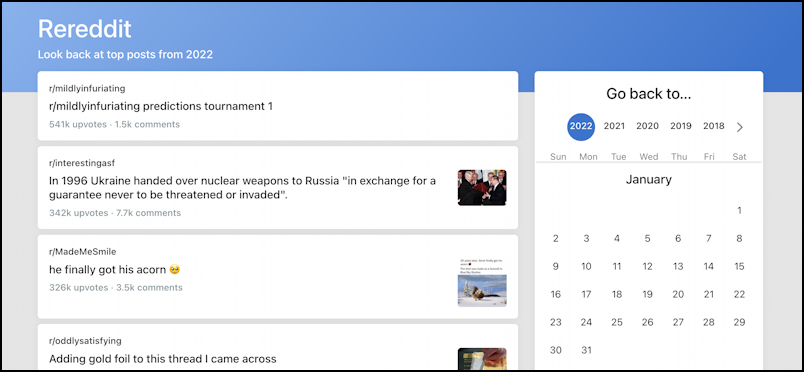Pick January 8 in the calendar
804x372 pixels.
pos(739,239)
